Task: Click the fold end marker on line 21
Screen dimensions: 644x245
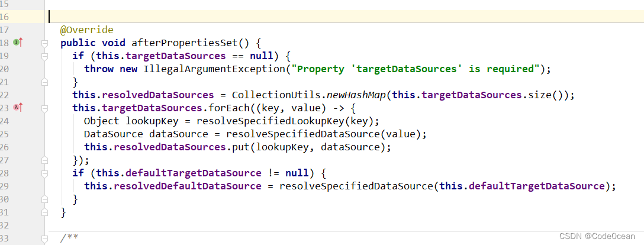Action: (x=44, y=82)
